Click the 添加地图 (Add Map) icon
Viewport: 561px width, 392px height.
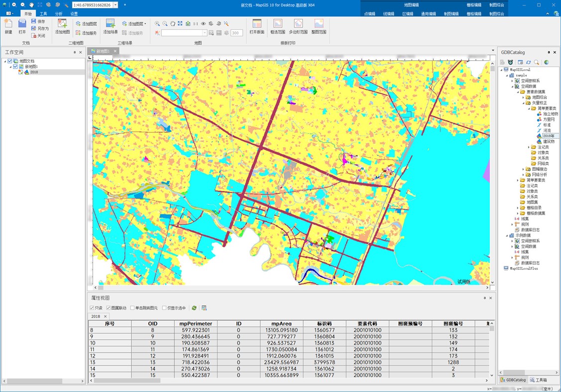click(x=62, y=24)
